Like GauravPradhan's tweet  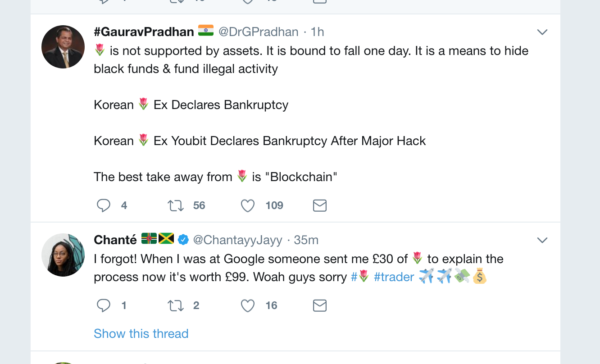click(x=248, y=206)
